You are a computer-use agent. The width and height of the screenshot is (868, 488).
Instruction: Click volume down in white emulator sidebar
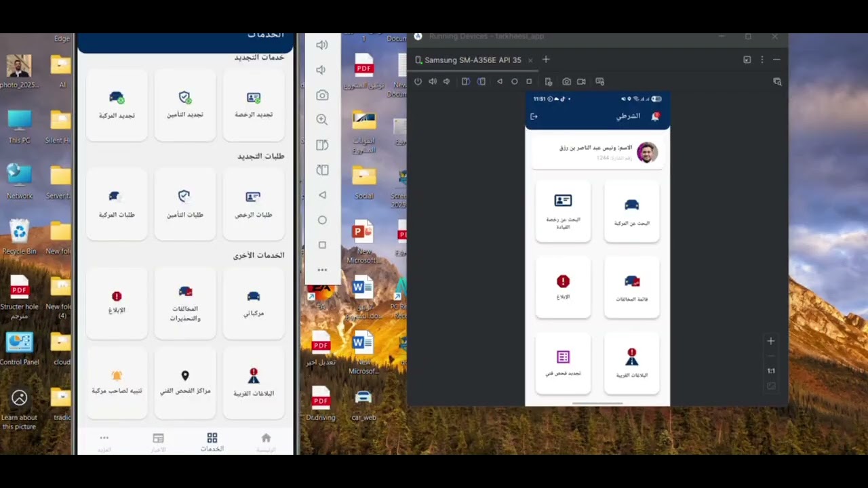pyautogui.click(x=322, y=70)
